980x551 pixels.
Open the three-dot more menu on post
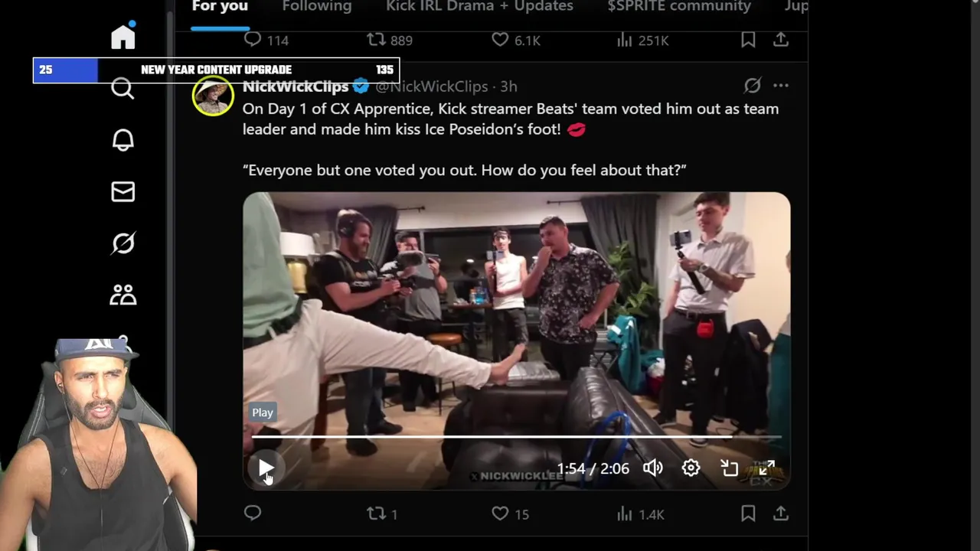point(781,86)
